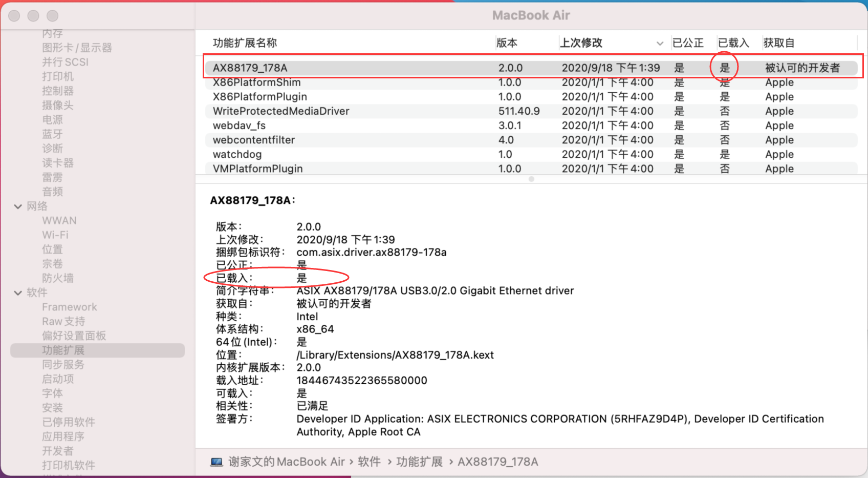Click the red close window button
The width and height of the screenshot is (868, 478).
[x=14, y=16]
